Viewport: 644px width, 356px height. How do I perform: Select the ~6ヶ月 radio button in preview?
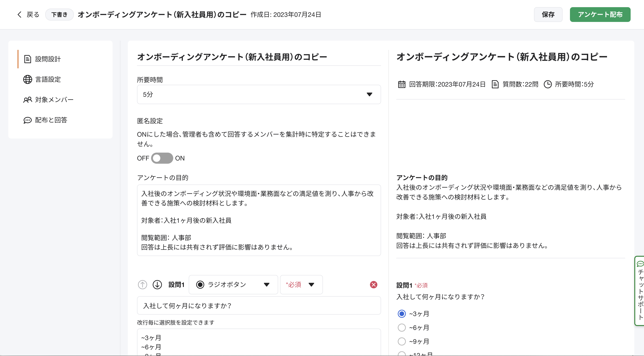(402, 327)
